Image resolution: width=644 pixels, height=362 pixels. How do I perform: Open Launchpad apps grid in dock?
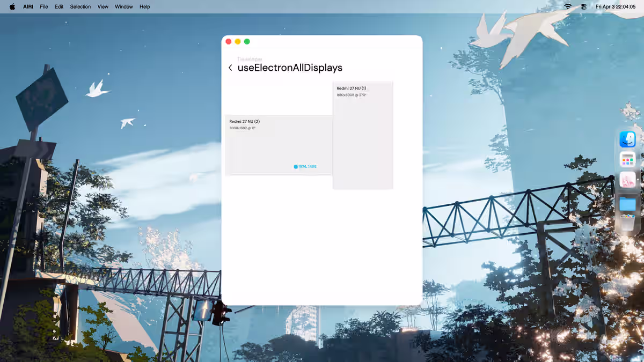(x=627, y=159)
